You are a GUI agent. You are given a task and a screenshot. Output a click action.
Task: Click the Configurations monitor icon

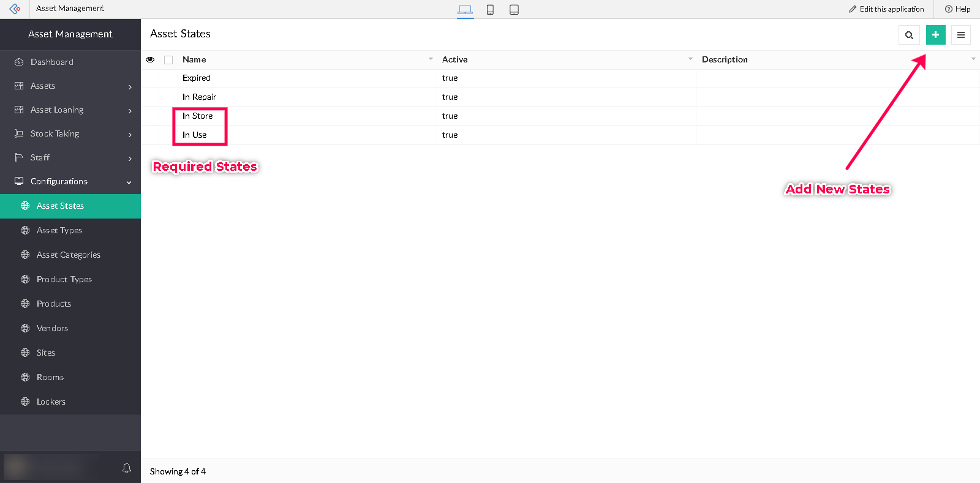click(19, 181)
